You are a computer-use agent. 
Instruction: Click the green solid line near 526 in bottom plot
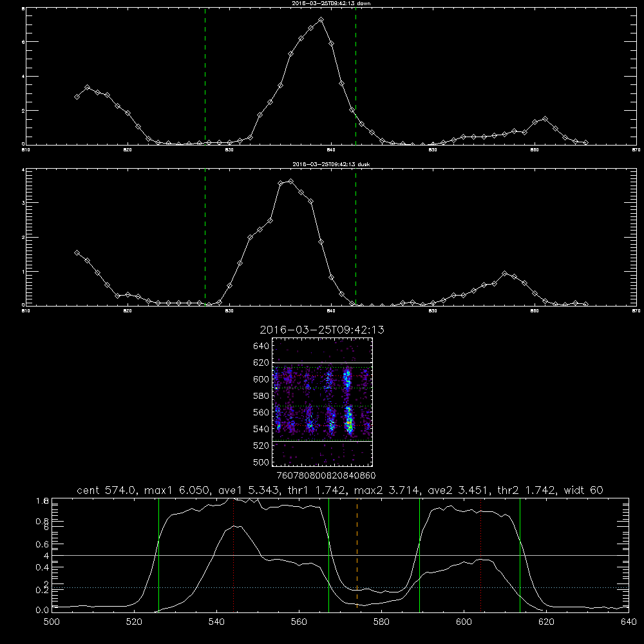pyautogui.click(x=158, y=555)
